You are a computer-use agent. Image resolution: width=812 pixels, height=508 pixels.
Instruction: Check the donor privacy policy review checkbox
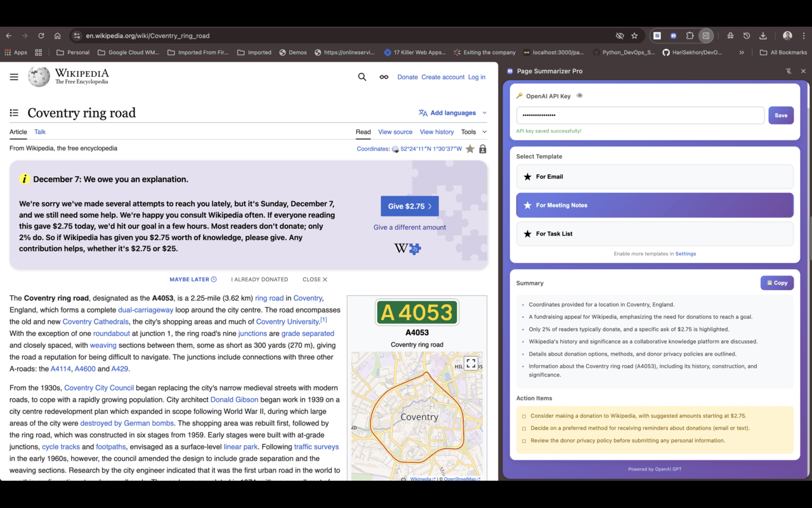[x=524, y=441]
